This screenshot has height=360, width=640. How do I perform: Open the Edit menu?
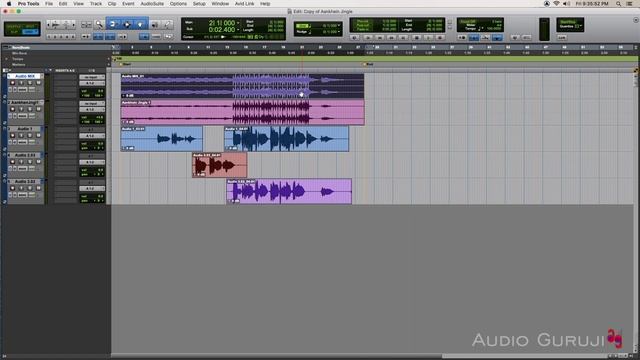click(63, 4)
